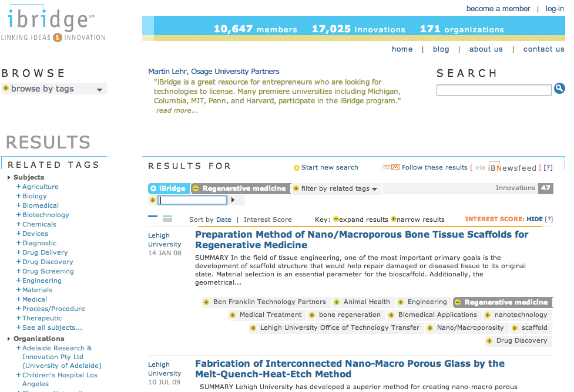Click Lehigh University on the 14 JAN 08 result
The height and width of the screenshot is (392, 574).
pos(165,240)
